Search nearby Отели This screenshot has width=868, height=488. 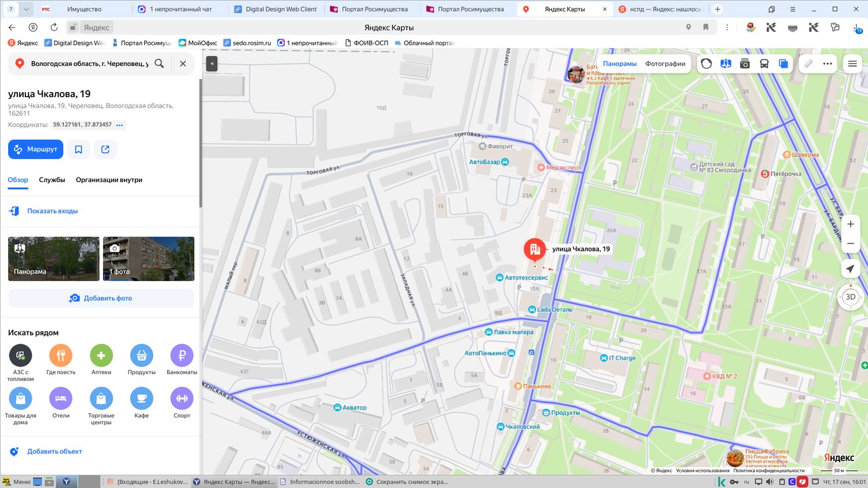[x=61, y=398]
